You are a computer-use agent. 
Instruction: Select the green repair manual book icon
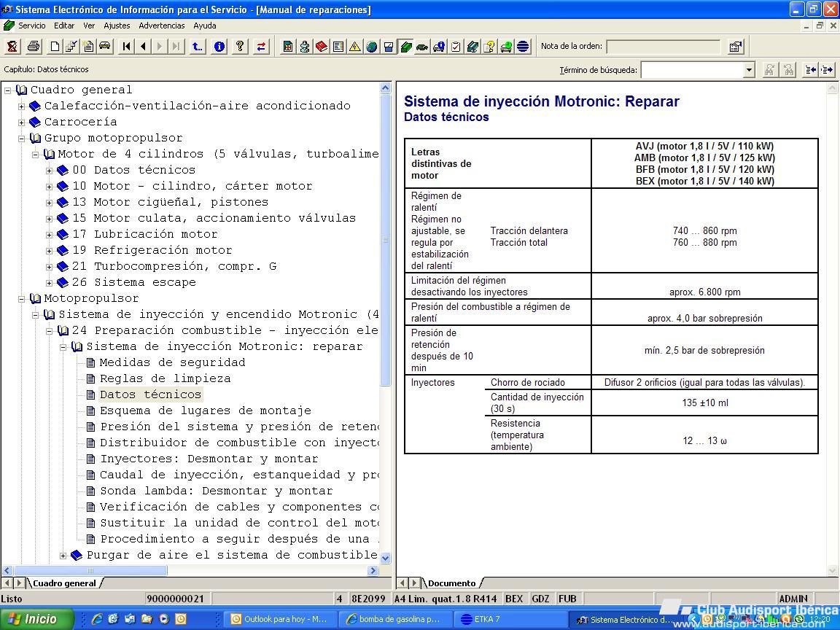[405, 47]
